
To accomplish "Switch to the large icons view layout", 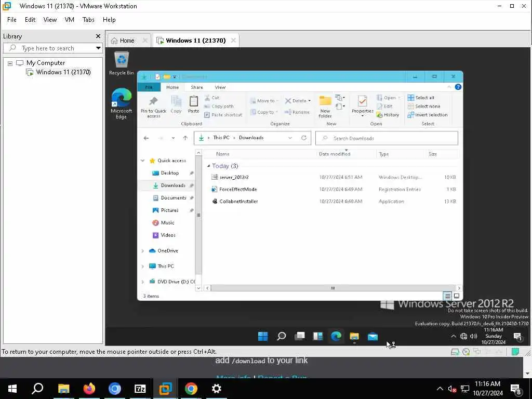I will click(457, 296).
